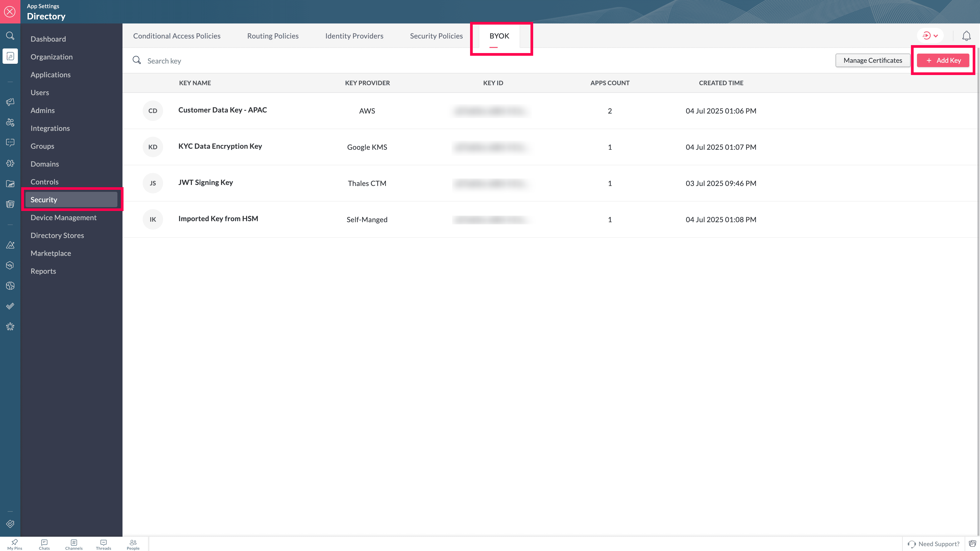
Task: Click the Add Key button
Action: (x=943, y=60)
